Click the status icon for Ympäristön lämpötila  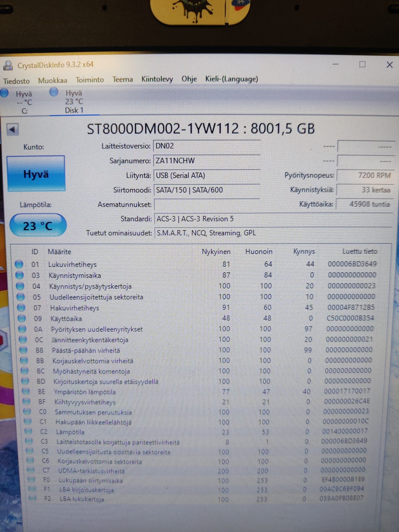26,391
